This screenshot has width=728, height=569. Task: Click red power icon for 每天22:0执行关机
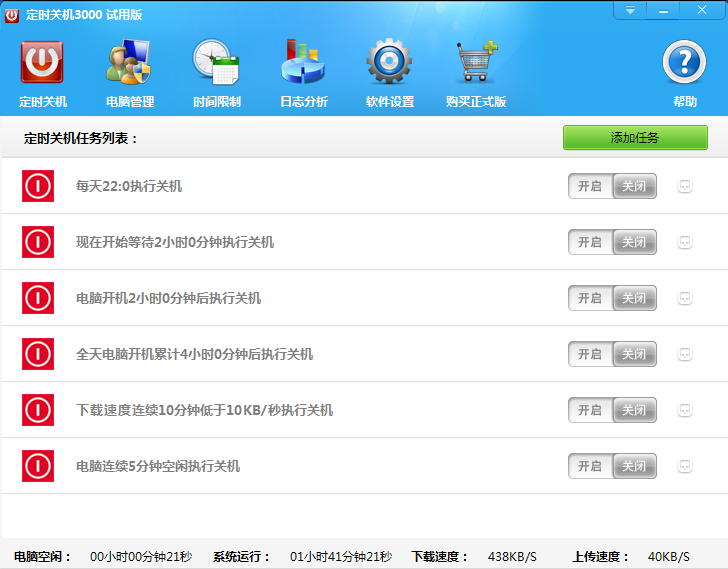[38, 186]
